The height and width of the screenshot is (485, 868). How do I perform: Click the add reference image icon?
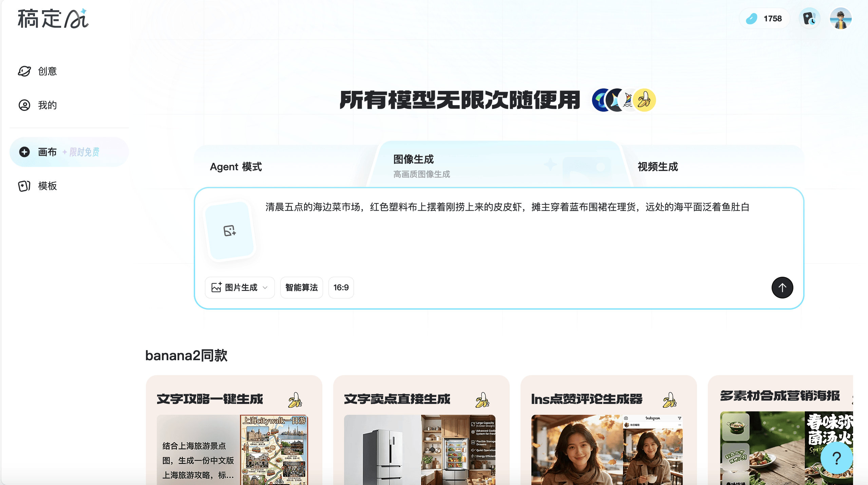pos(230,231)
